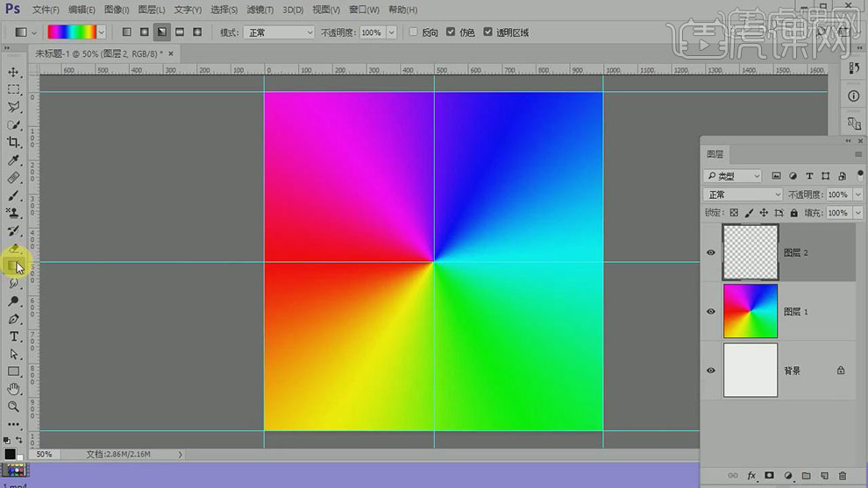Viewport: 868px width, 488px height.
Task: Toggle the 仿色 dither checkbox
Action: tap(451, 32)
